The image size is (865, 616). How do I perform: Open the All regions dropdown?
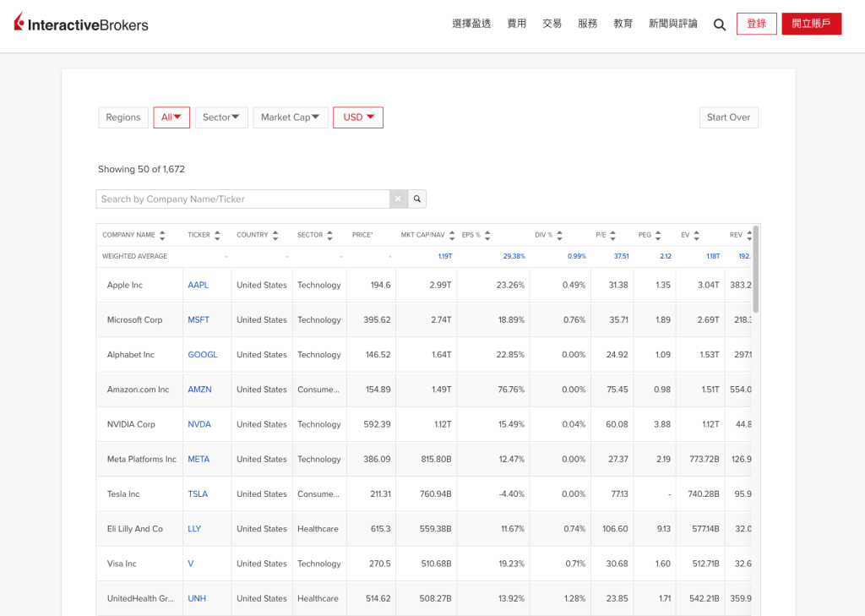(x=171, y=117)
